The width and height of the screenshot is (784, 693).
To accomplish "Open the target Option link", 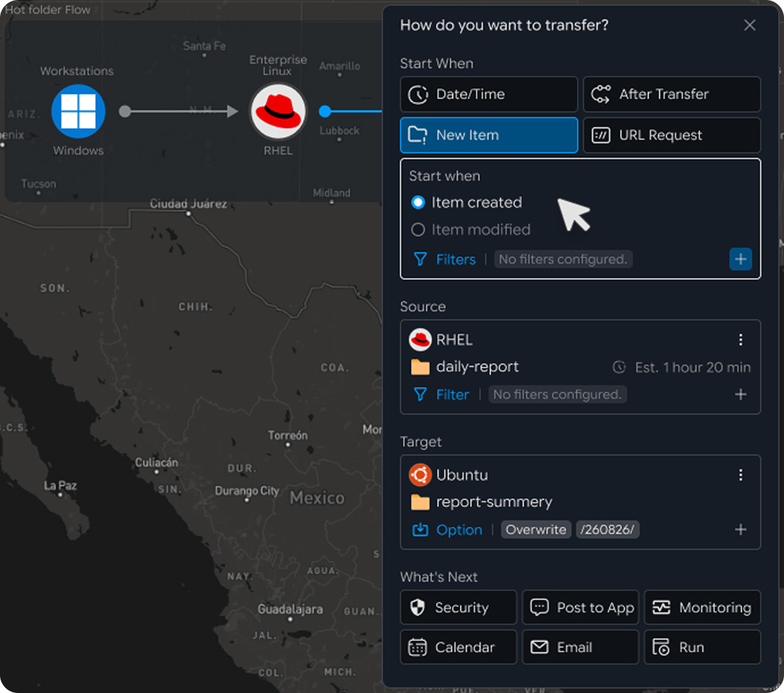I will [x=459, y=530].
